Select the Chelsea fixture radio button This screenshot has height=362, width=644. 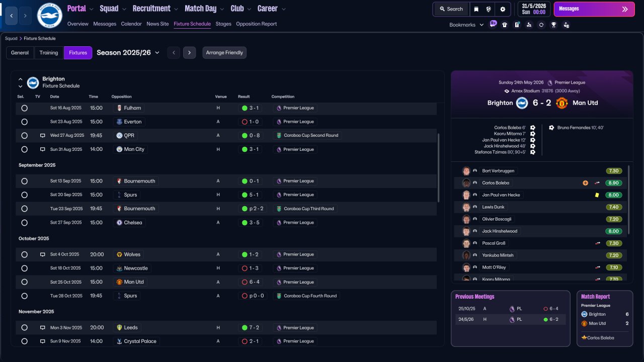24,223
